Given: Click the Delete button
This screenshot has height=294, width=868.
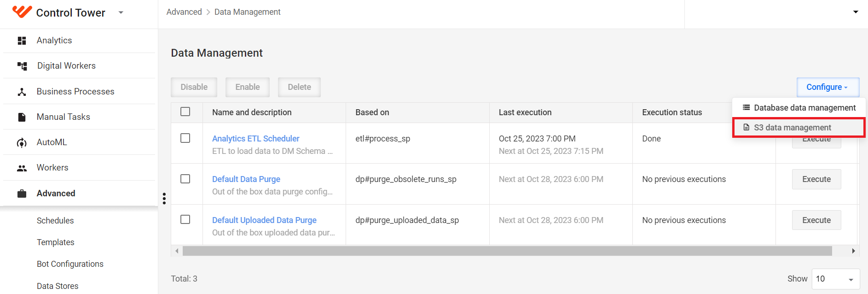Looking at the screenshot, I should [x=300, y=87].
